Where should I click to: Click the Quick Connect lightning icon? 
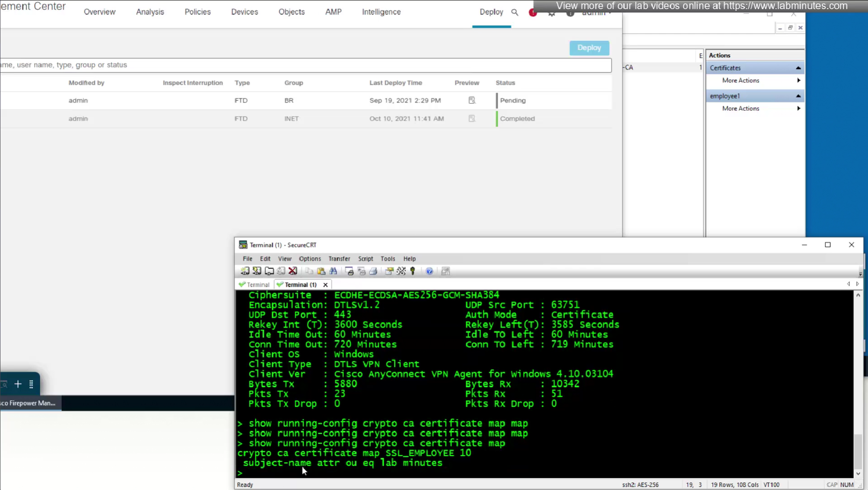257,271
